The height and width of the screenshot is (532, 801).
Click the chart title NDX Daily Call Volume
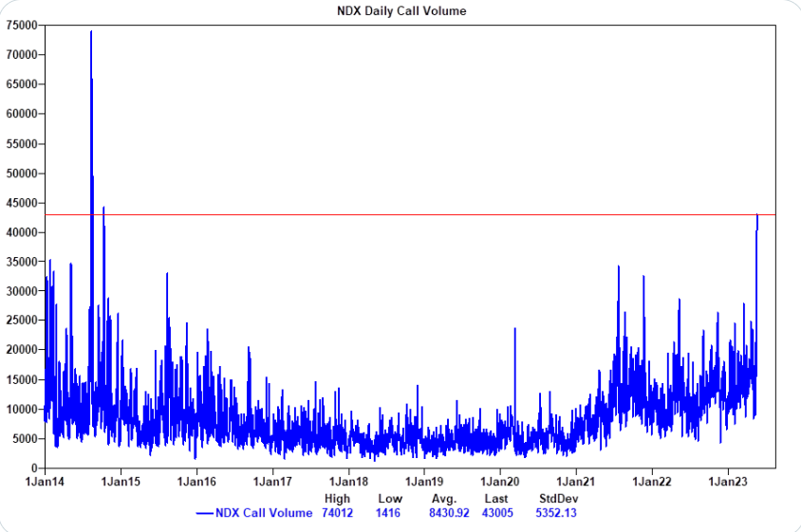click(401, 10)
